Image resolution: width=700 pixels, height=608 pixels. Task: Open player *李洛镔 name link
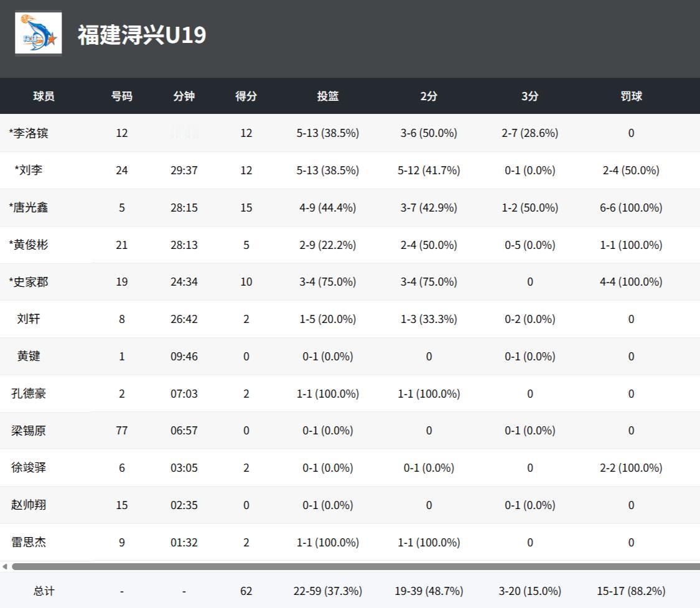(29, 133)
